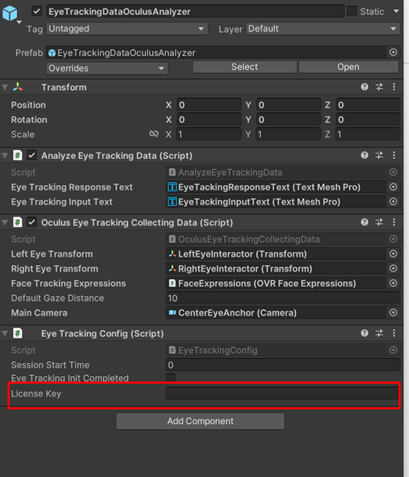Pick object for Left Eye Transform field
The height and width of the screenshot is (477, 409).
click(393, 254)
